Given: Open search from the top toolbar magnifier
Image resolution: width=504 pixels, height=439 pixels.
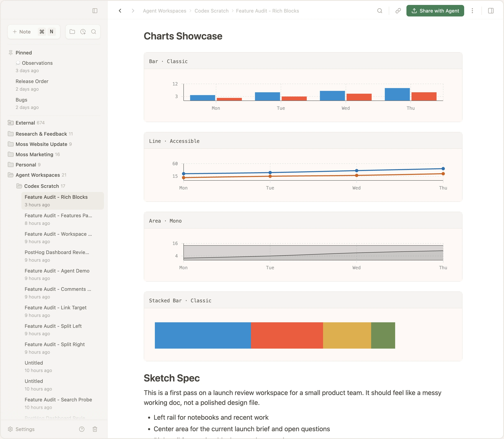Looking at the screenshot, I should [x=380, y=11].
